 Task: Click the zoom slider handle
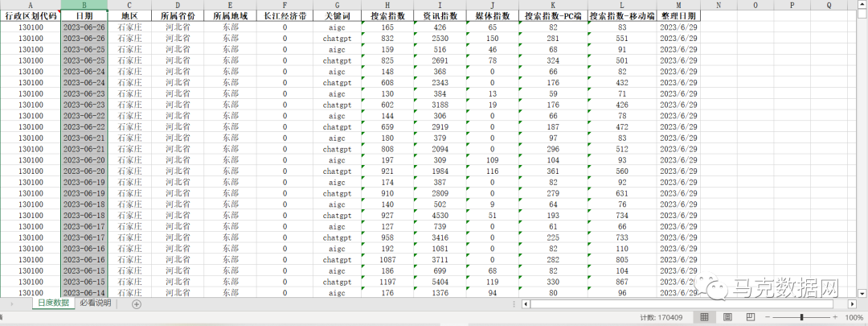[x=801, y=316]
